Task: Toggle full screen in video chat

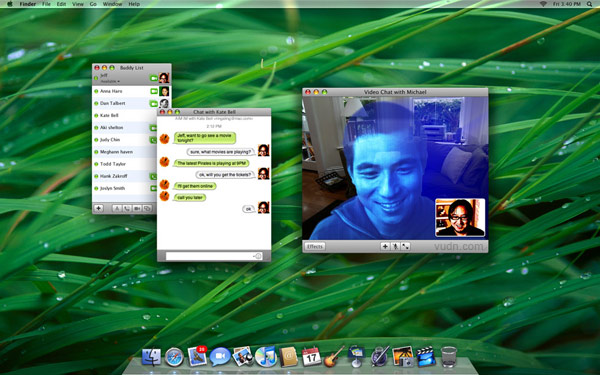Action: pyautogui.click(x=405, y=246)
